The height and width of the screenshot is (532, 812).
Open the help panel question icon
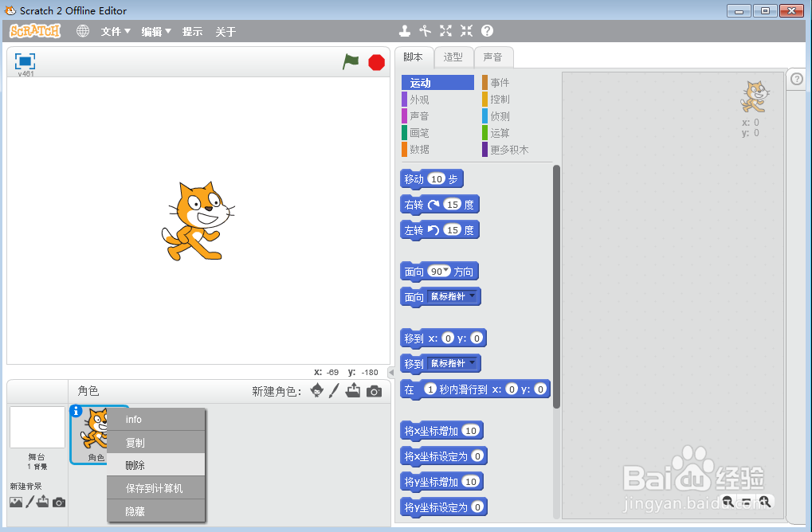[x=797, y=79]
